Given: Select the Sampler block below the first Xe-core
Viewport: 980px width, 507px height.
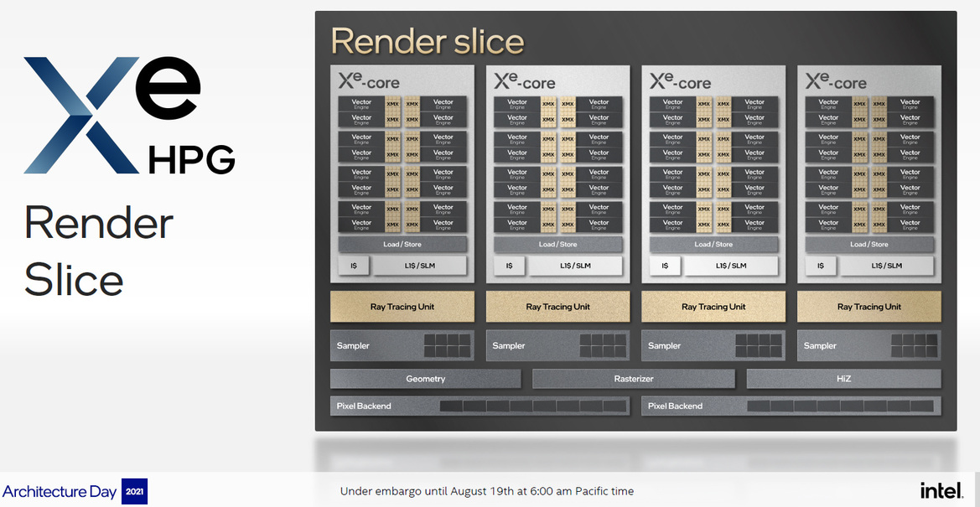Looking at the screenshot, I should click(x=402, y=346).
